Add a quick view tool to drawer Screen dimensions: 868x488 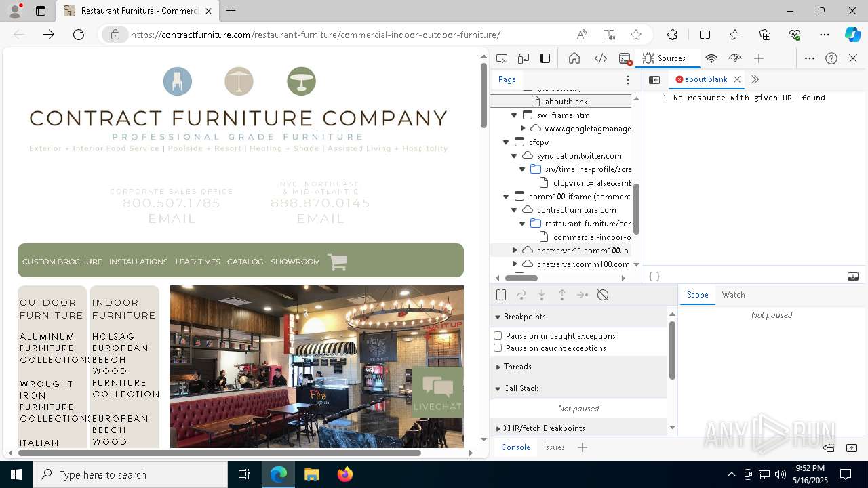(x=583, y=447)
